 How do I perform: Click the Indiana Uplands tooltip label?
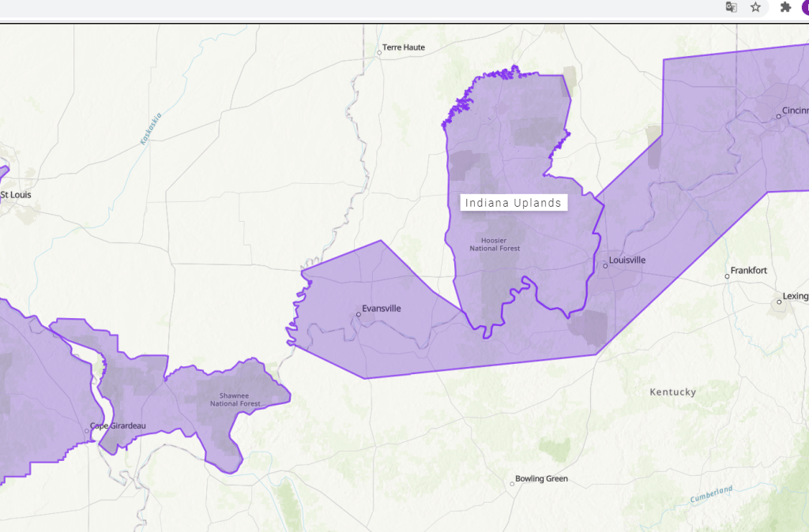click(x=513, y=203)
